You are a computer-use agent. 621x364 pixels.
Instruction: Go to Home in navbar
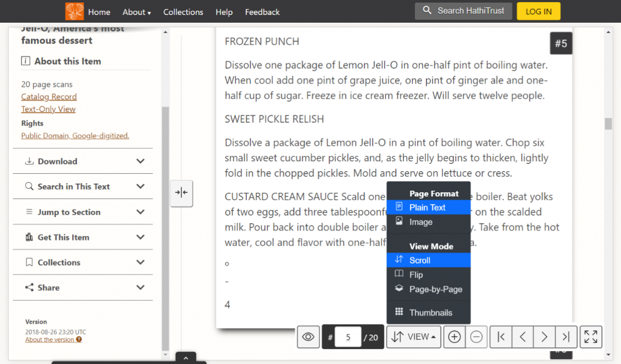99,12
